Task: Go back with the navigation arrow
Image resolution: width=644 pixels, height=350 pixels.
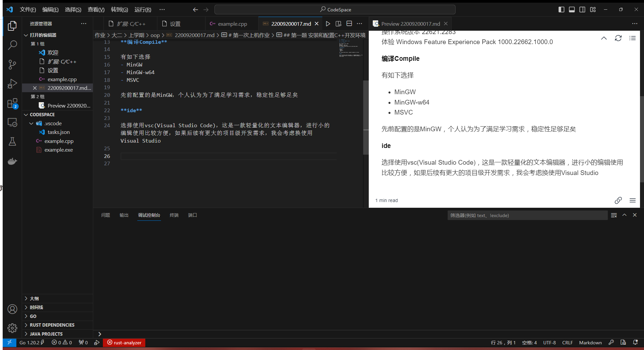Action: (195, 10)
